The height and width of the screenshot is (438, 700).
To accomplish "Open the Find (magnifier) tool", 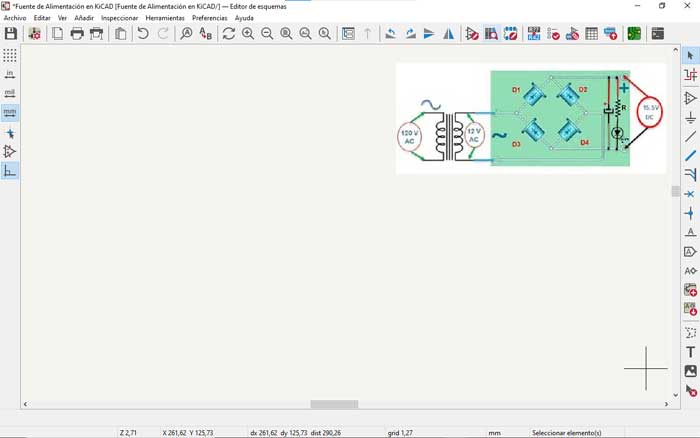I will [186, 33].
